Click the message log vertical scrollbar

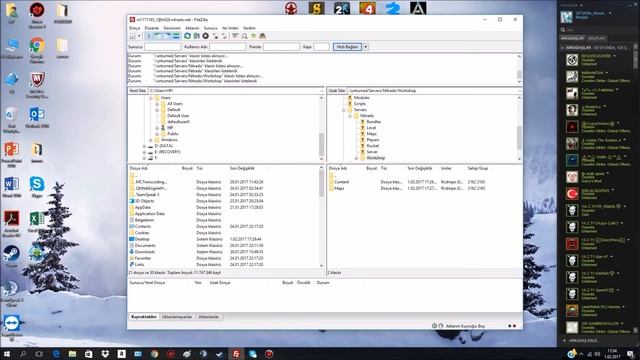pos(519,69)
